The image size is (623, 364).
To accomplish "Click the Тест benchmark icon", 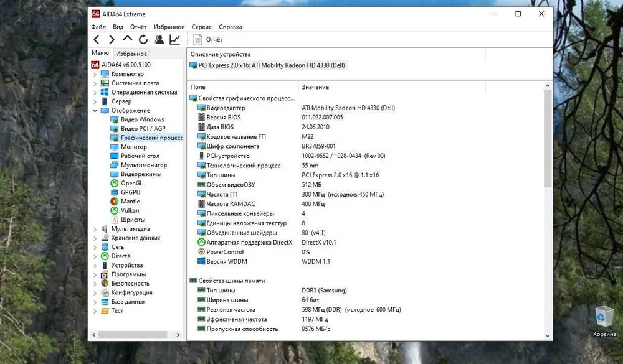I will coord(105,311).
